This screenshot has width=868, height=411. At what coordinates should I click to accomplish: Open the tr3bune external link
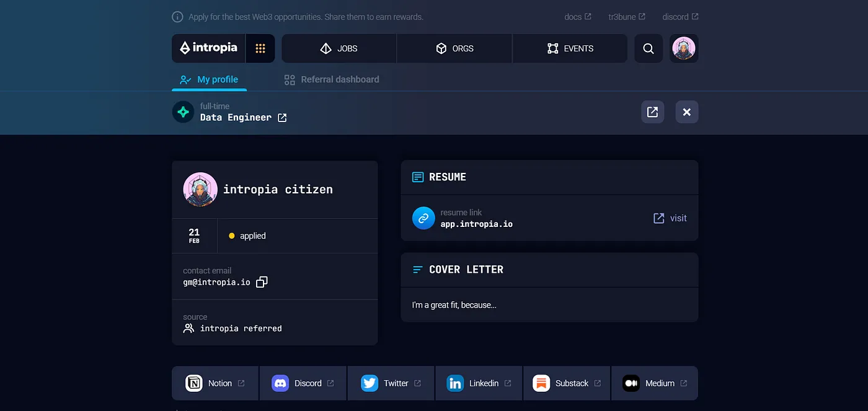pyautogui.click(x=627, y=17)
